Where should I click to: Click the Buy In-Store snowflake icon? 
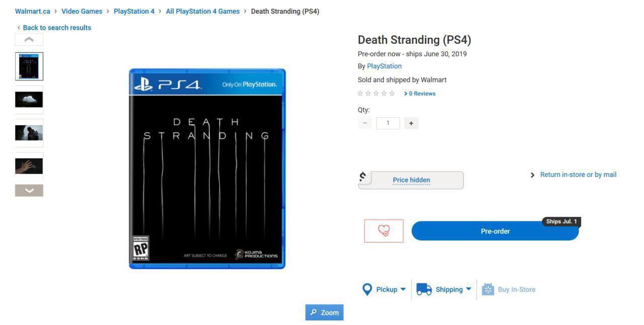point(487,289)
